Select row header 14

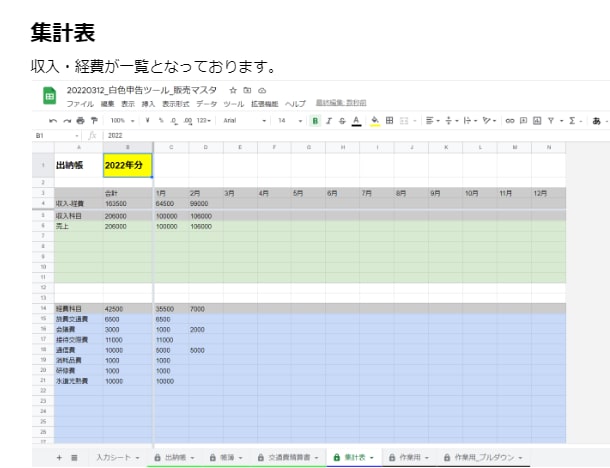point(43,308)
